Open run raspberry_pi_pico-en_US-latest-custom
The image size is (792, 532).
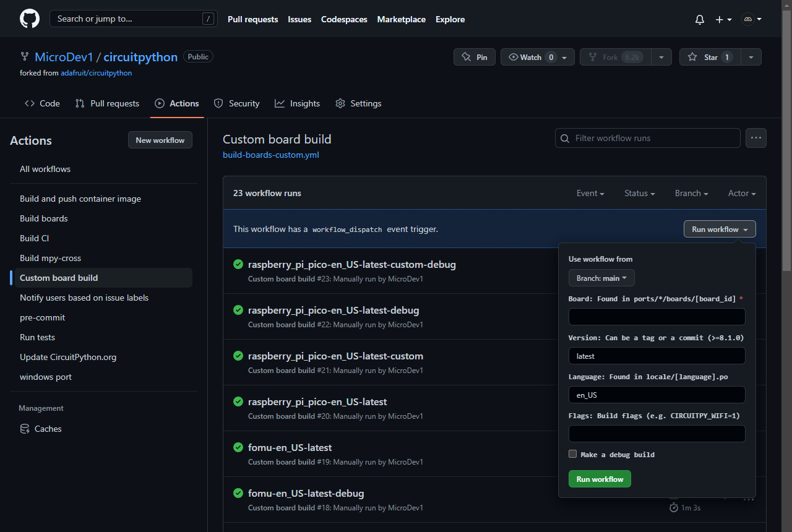[335, 356]
